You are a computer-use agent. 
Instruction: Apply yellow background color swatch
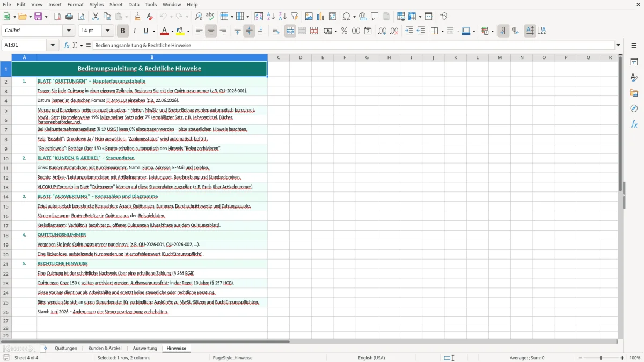[180, 31]
